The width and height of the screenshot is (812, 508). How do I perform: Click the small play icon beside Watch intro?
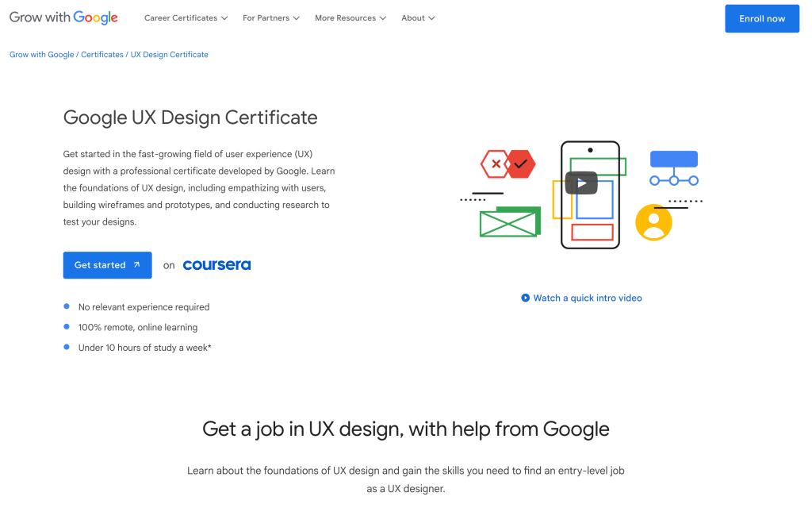[525, 298]
